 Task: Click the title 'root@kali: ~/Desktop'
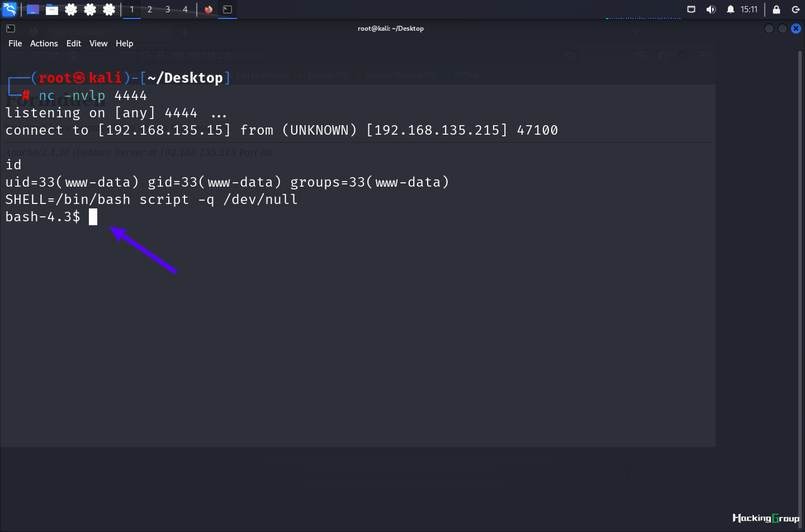pyautogui.click(x=391, y=28)
